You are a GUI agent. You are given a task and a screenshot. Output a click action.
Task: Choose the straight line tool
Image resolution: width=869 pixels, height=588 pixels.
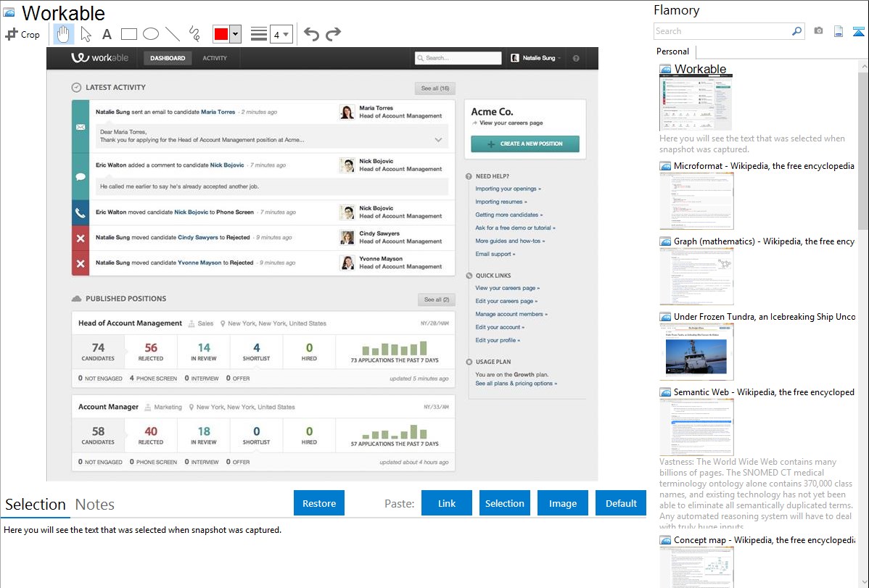[x=173, y=34]
